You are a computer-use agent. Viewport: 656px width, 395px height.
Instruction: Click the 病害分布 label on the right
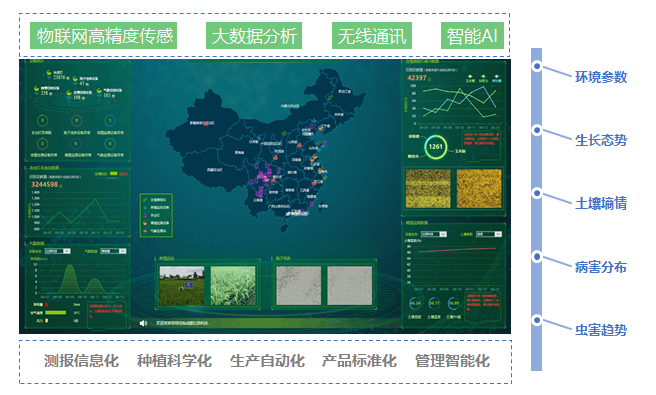click(601, 267)
